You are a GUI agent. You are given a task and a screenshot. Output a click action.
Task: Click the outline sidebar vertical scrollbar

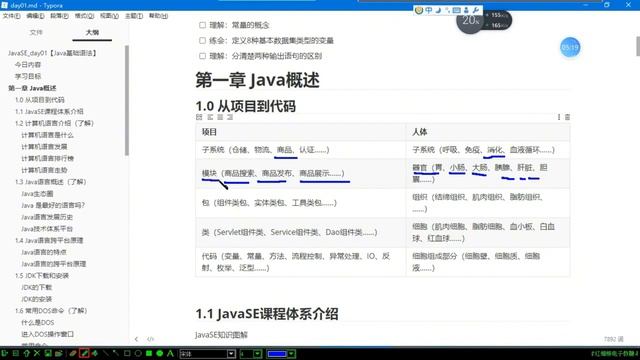[127, 100]
